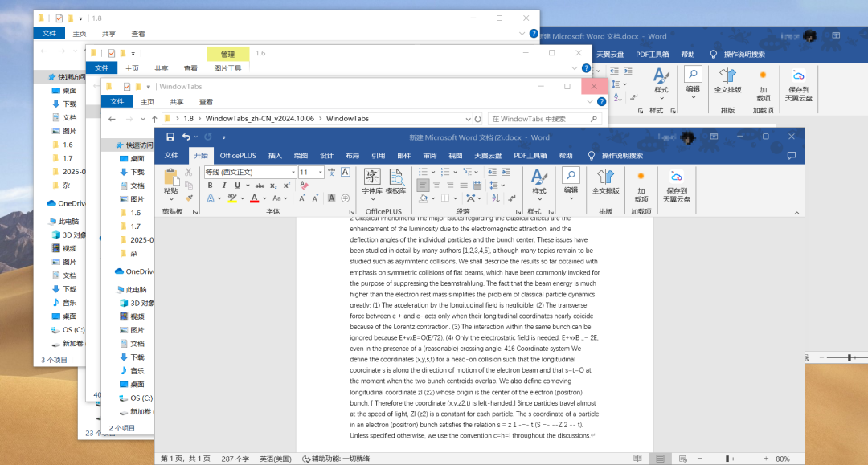Apply bullet list formatting
Screen dimensions: 868x465
pos(424,171)
